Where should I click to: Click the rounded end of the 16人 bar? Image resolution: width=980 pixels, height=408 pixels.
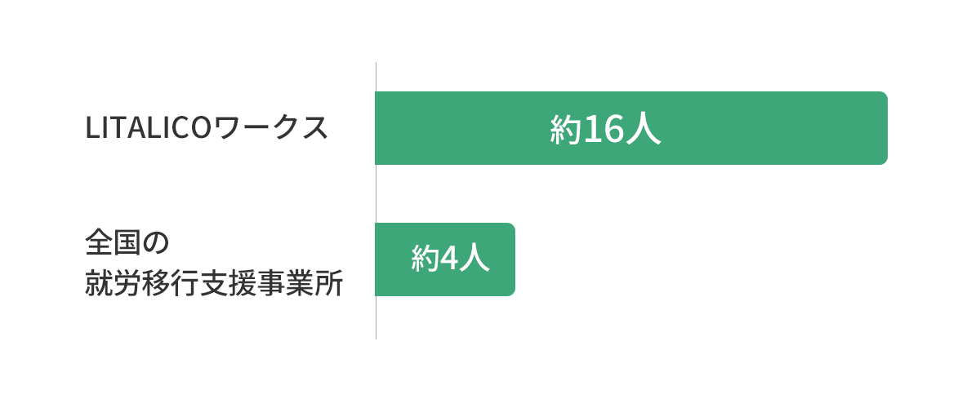(883, 128)
